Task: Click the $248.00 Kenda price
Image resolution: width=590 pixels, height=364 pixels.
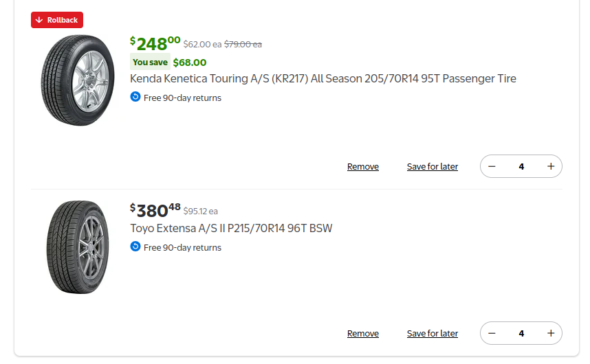Action: (155, 43)
